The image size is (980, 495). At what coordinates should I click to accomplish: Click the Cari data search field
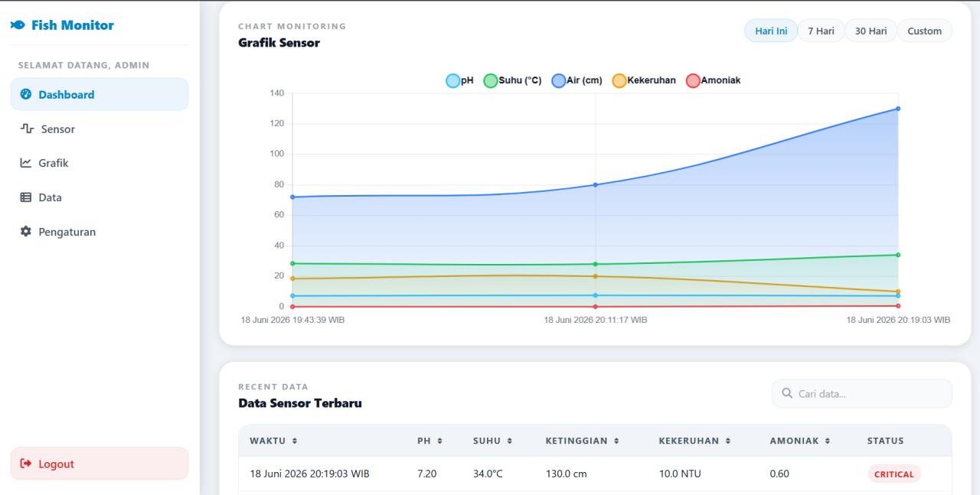point(862,393)
